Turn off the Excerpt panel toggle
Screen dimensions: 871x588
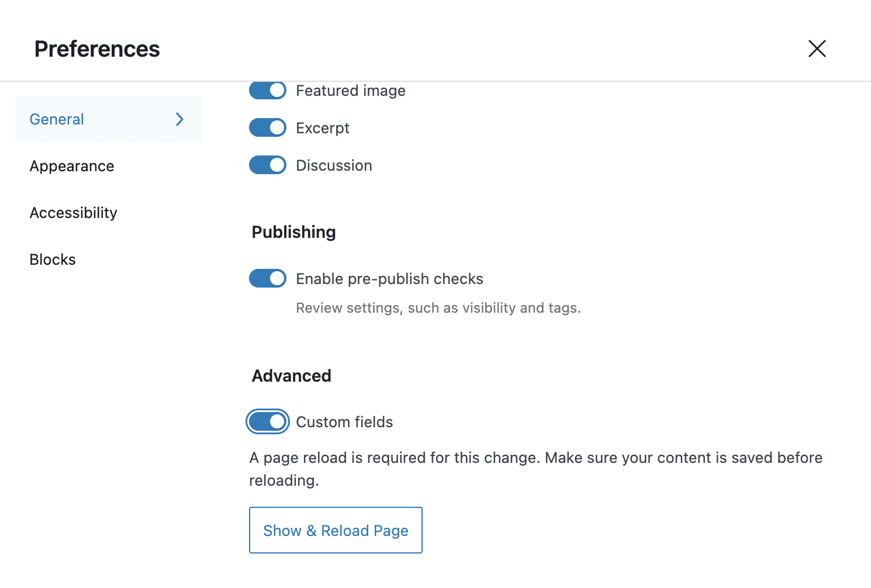[267, 127]
